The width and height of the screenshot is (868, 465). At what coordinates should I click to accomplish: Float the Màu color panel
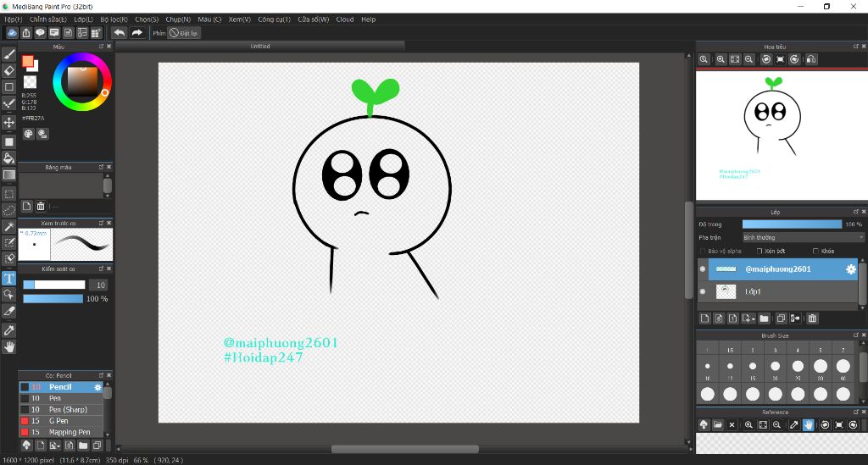point(102,47)
